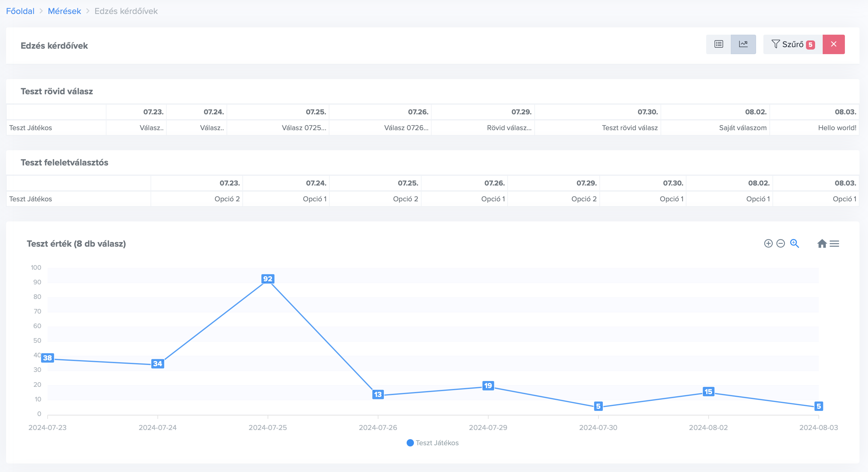The image size is (868, 472).
Task: Activate selection zoom magnifier tool
Action: pyautogui.click(x=794, y=243)
